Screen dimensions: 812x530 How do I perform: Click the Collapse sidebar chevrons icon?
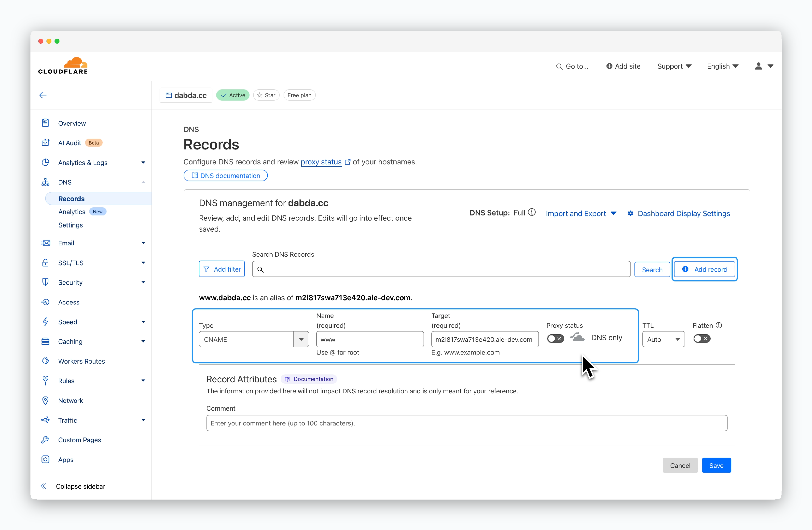(x=43, y=486)
